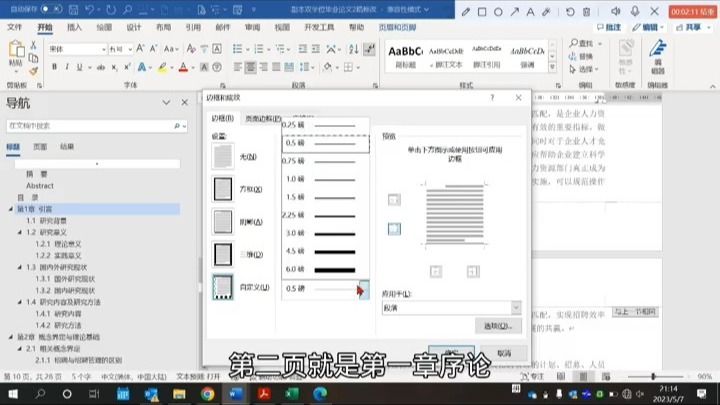The height and width of the screenshot is (405, 720).
Task: Click the zoom slider in status bar
Action: click(x=652, y=377)
